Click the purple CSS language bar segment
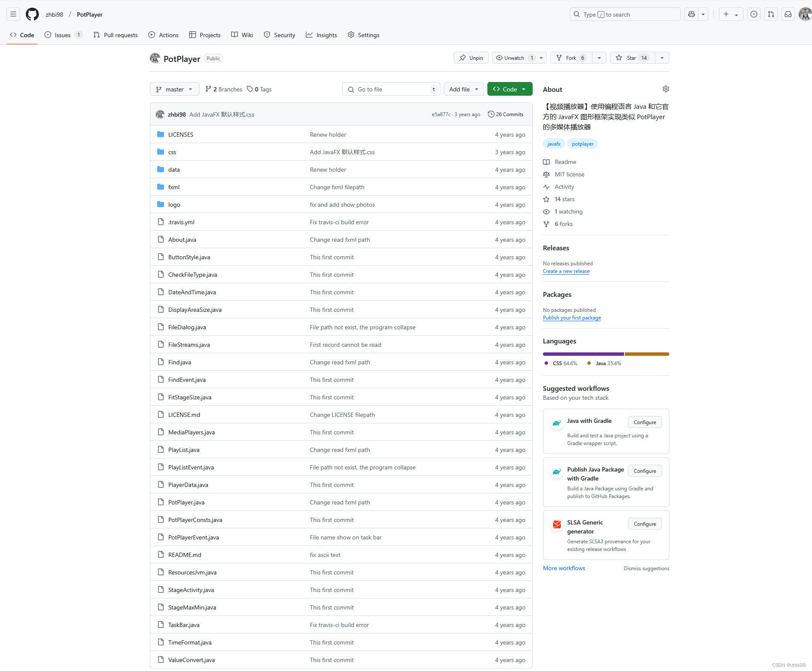Image resolution: width=812 pixels, height=671 pixels. [583, 354]
